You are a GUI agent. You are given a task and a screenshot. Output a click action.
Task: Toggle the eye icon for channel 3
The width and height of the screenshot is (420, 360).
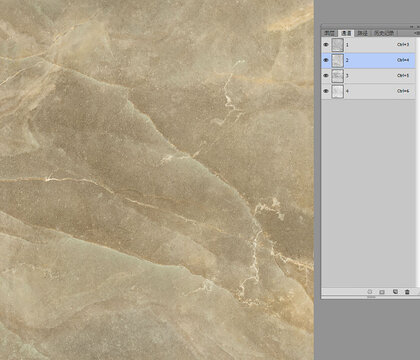[326, 76]
